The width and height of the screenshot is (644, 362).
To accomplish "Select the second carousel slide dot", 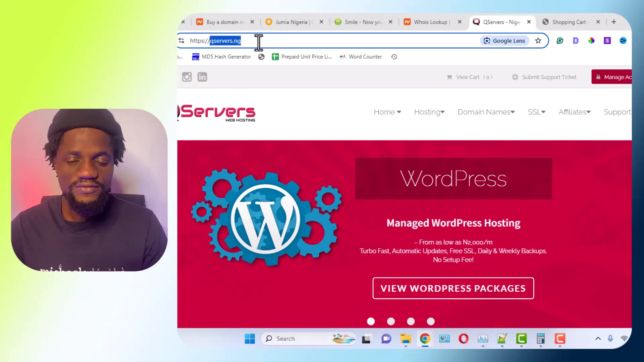I will pos(391,321).
